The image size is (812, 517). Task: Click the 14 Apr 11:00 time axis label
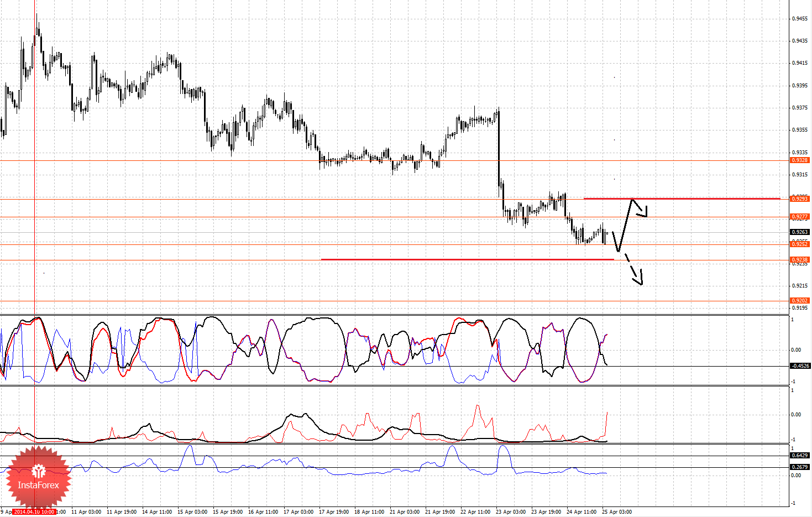[157, 512]
